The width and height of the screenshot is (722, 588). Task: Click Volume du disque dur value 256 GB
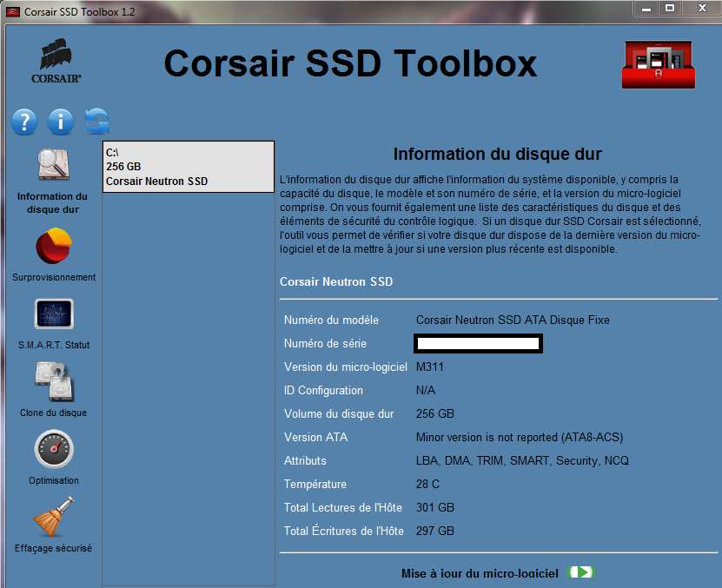pyautogui.click(x=434, y=414)
